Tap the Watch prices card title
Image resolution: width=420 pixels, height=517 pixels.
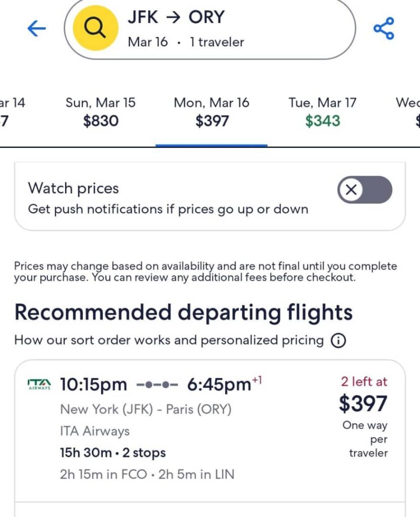74,188
